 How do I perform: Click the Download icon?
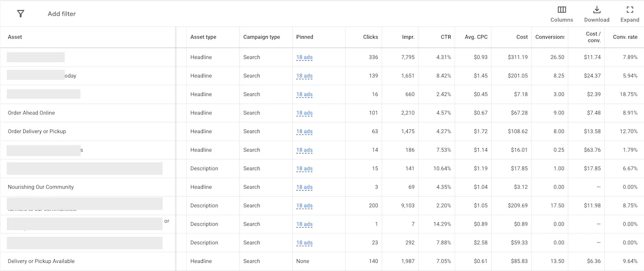click(596, 10)
